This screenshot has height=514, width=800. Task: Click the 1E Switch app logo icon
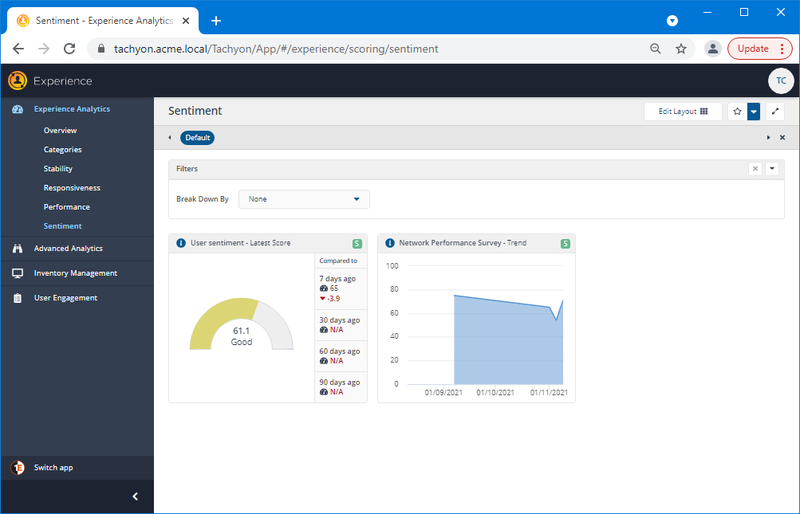pyautogui.click(x=17, y=468)
